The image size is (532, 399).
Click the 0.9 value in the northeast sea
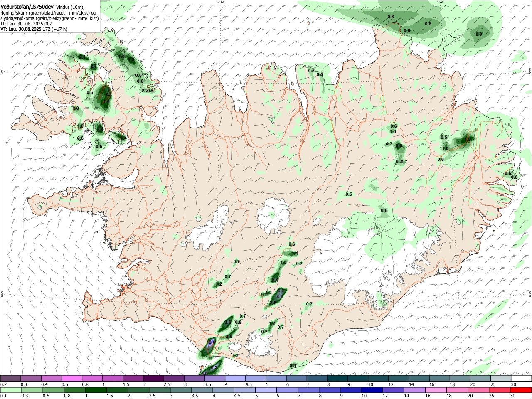[x=479, y=34]
